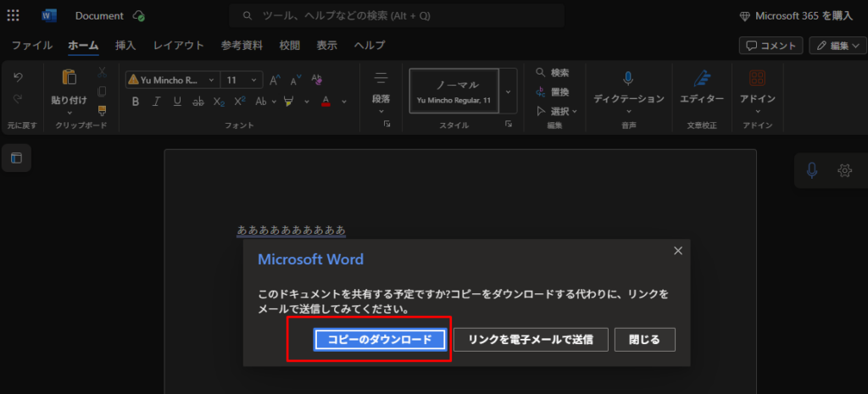This screenshot has height=394, width=868.
Task: Click リンクを電子メールで送信 button
Action: pyautogui.click(x=531, y=340)
